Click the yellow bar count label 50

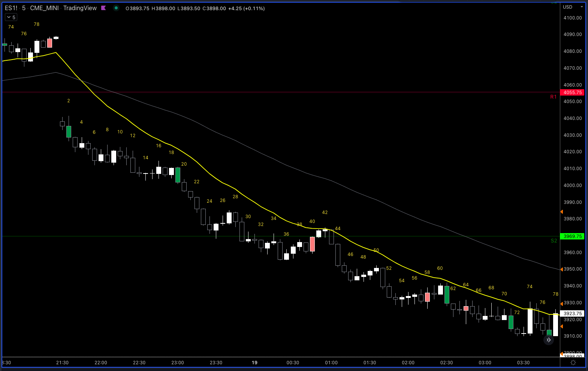(376, 250)
